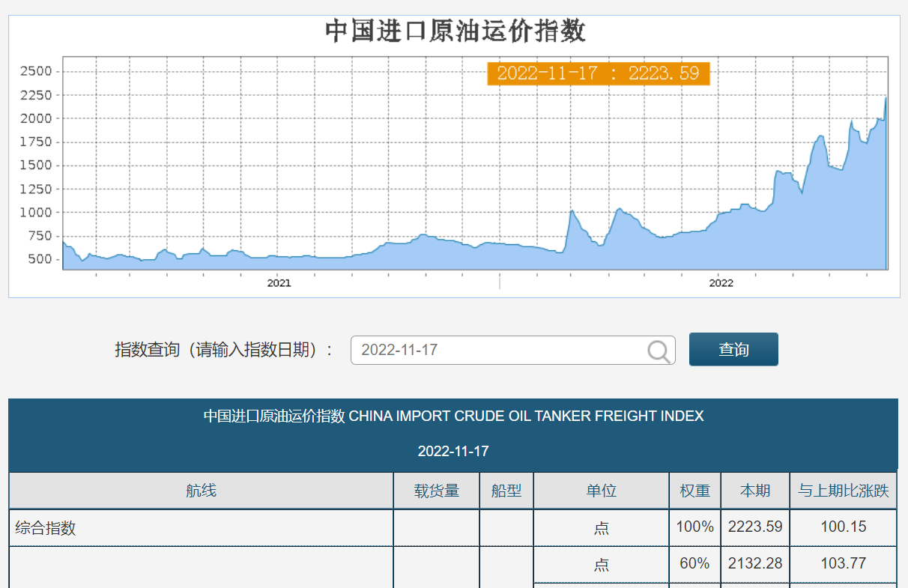This screenshot has height=588, width=908.
Task: Click the 查询 button
Action: point(733,349)
